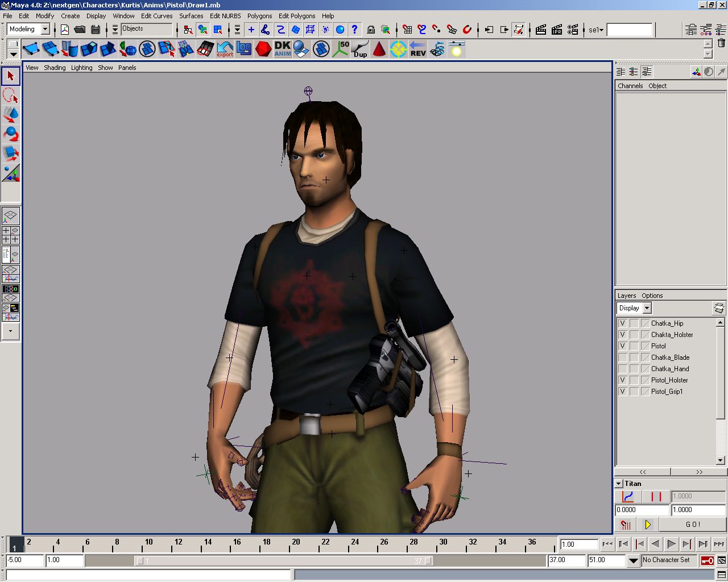
Task: Click the play forward button
Action: tap(671, 544)
